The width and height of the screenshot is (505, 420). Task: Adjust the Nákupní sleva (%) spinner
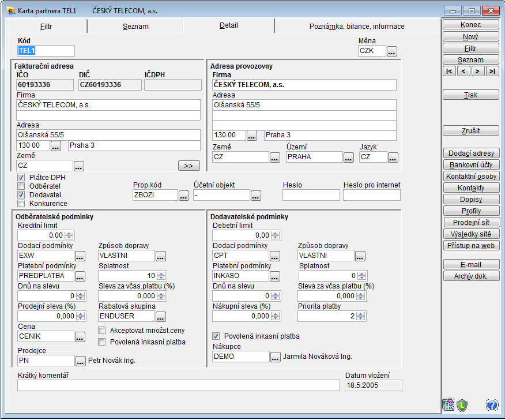(276, 316)
